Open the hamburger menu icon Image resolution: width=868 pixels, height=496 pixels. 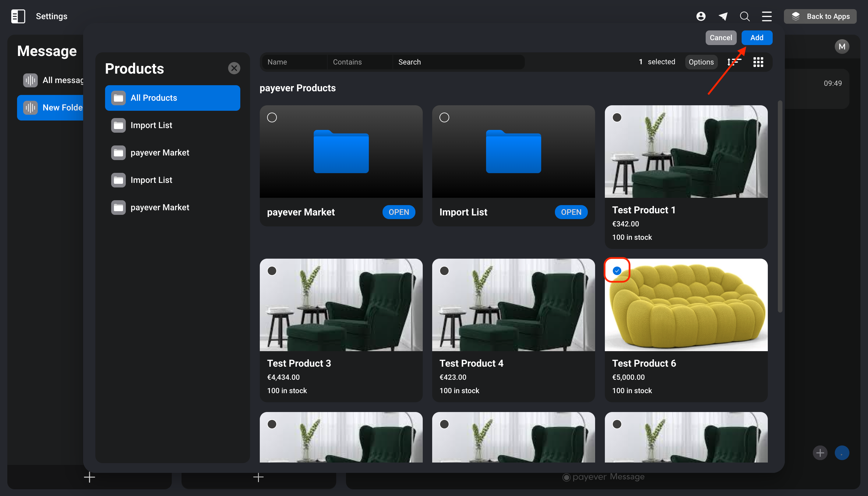767,16
